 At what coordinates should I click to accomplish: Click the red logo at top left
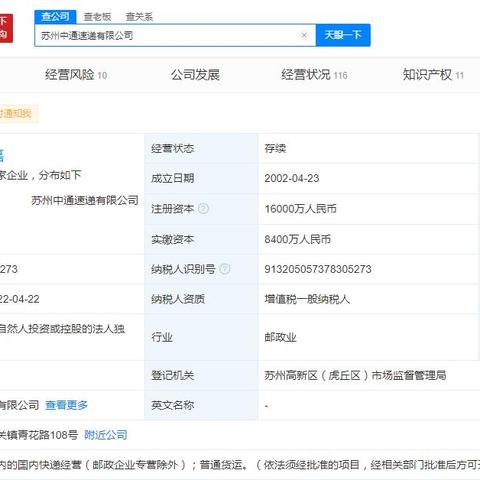coord(6,28)
